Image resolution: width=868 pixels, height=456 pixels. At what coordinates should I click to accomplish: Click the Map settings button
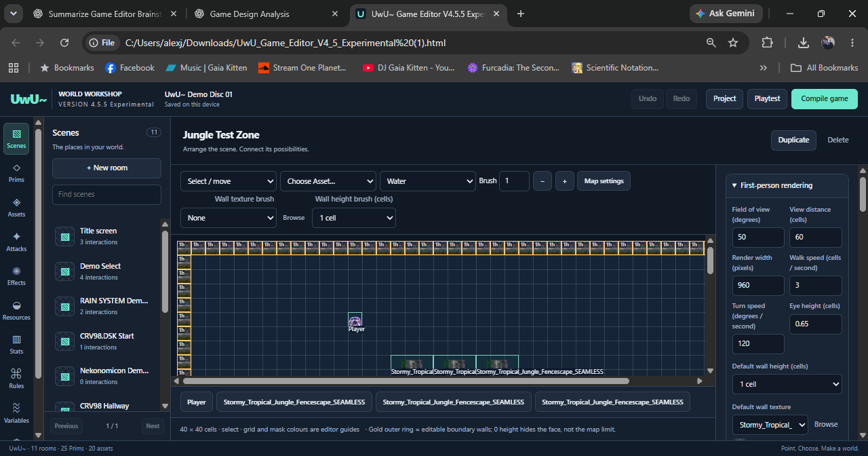pos(604,181)
